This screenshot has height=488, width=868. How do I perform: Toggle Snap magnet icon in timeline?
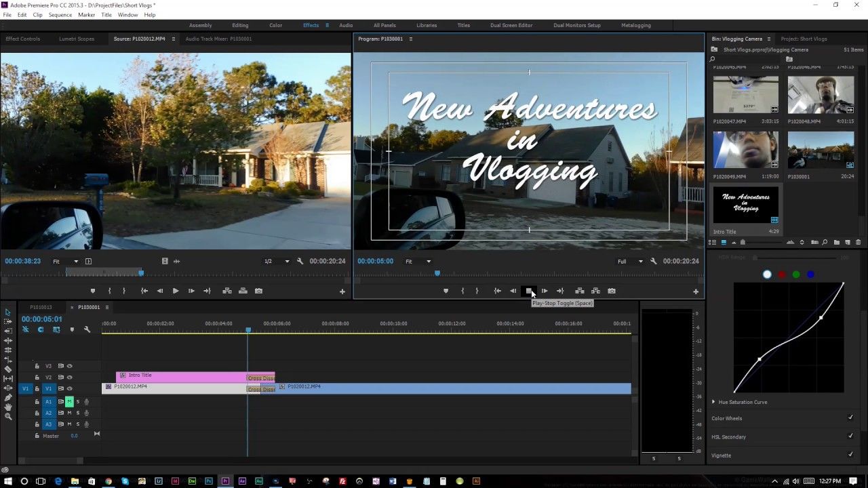tap(41, 329)
